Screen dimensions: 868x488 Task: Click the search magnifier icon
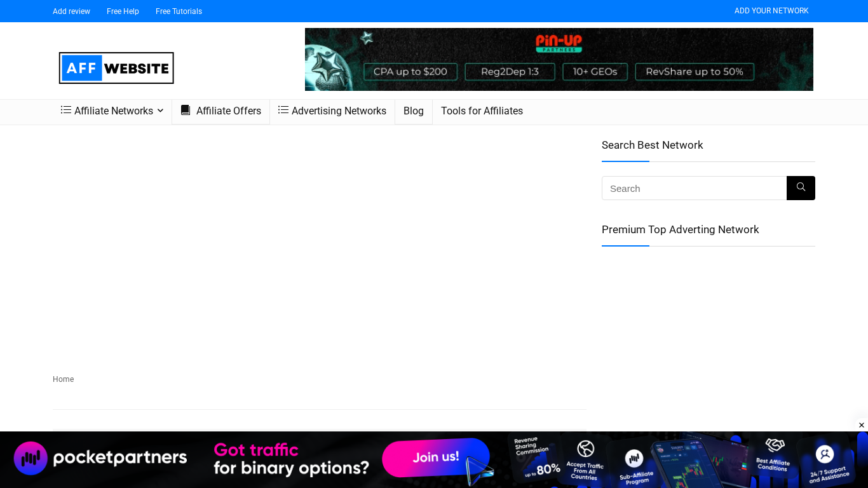tap(800, 188)
